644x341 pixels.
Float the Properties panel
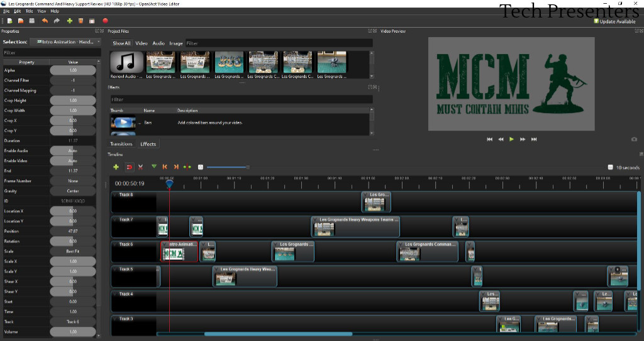[97, 31]
